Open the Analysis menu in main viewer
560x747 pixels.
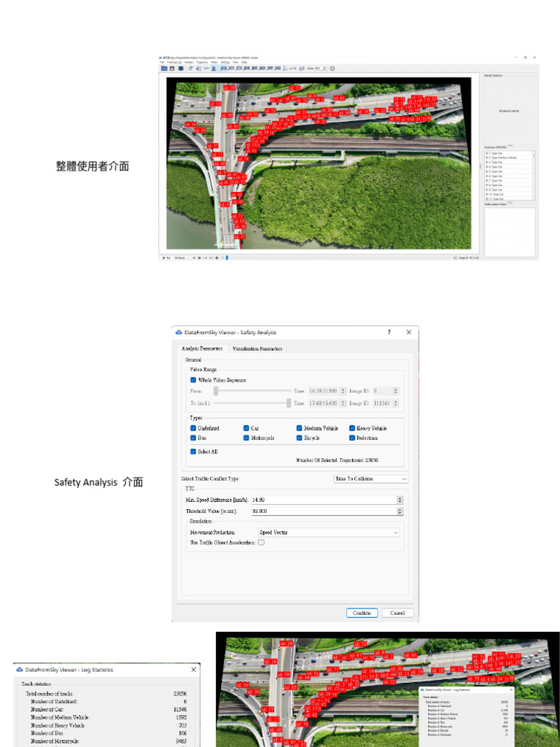tap(189, 62)
